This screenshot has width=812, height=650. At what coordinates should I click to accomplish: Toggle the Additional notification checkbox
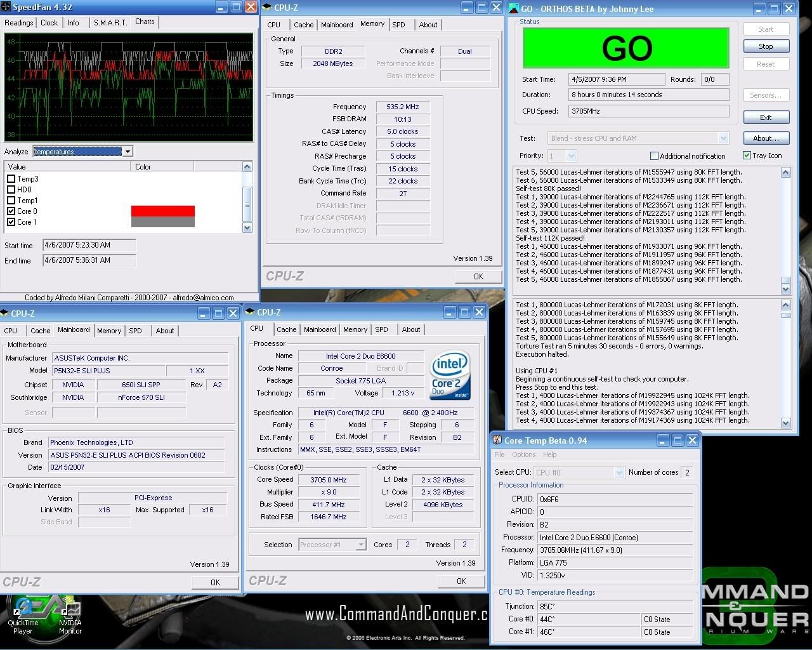coord(654,156)
